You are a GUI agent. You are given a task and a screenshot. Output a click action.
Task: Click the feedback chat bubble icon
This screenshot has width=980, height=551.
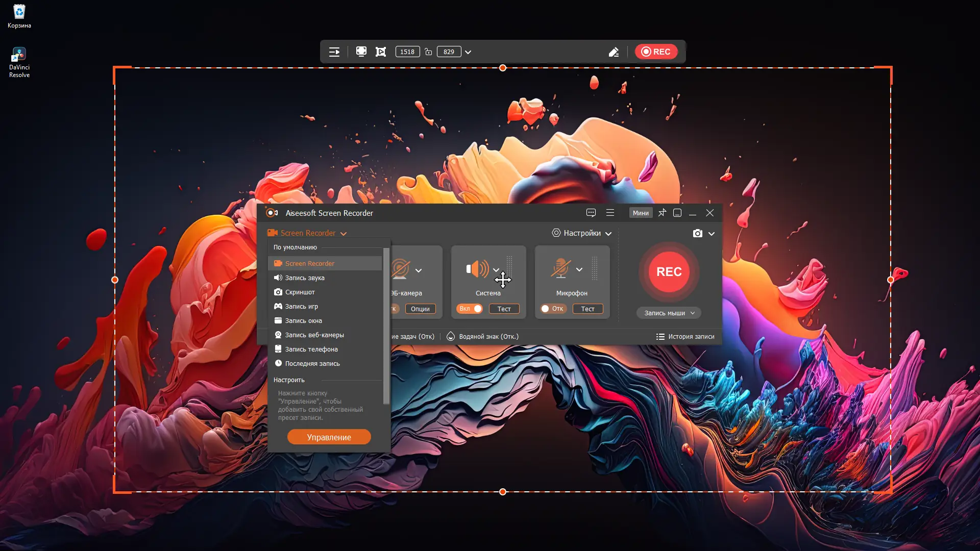point(591,213)
